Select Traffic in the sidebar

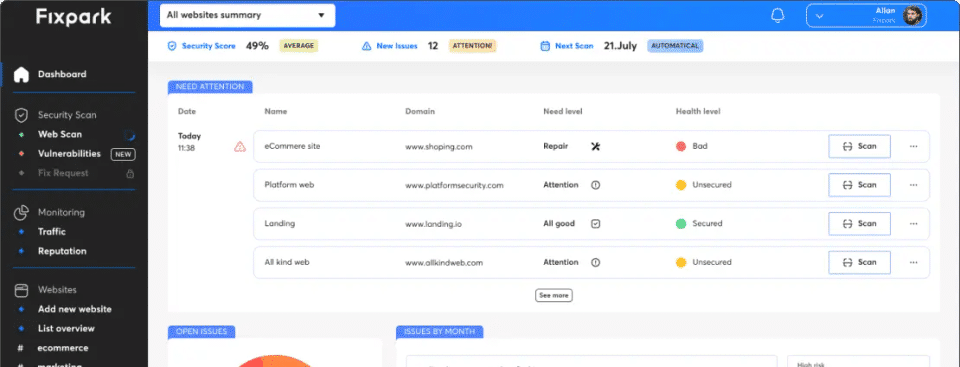51,232
